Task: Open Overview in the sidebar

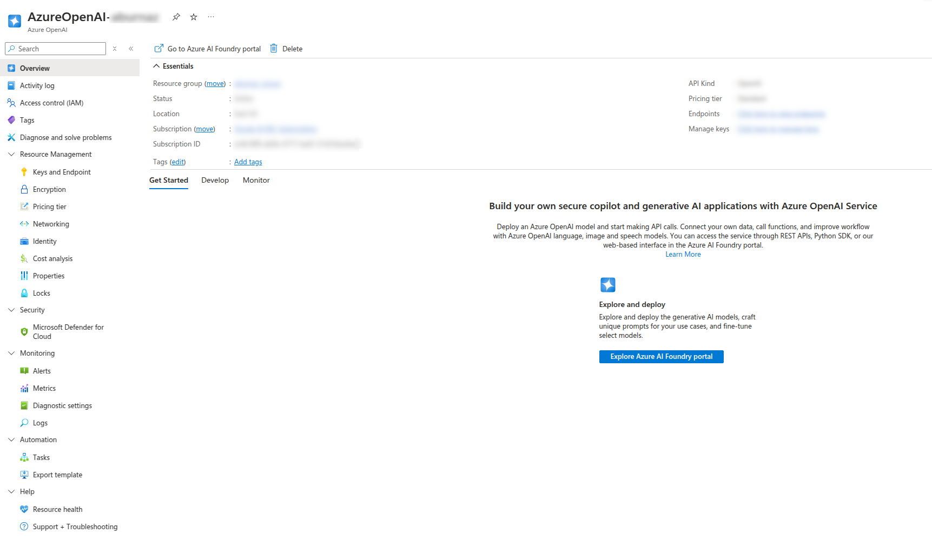Action: (x=70, y=68)
